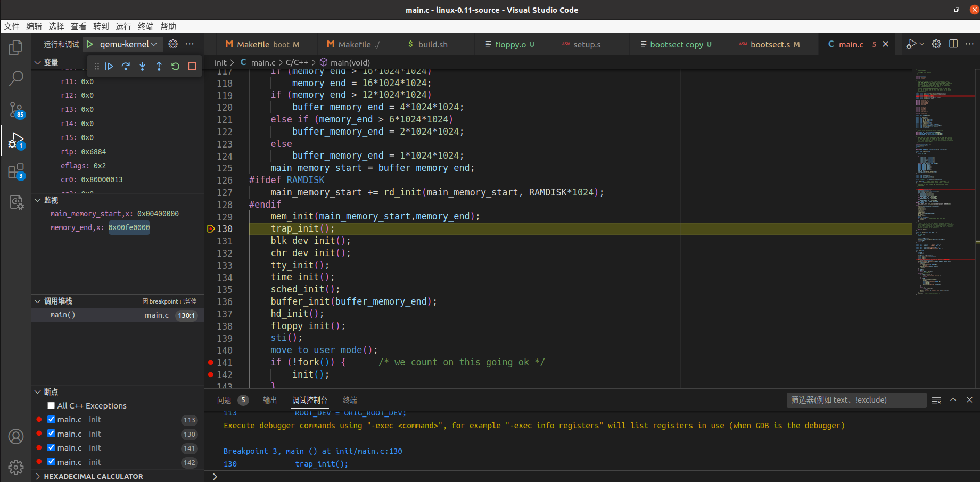Close the bottom panel
Screen dimensions: 980x482
point(969,400)
